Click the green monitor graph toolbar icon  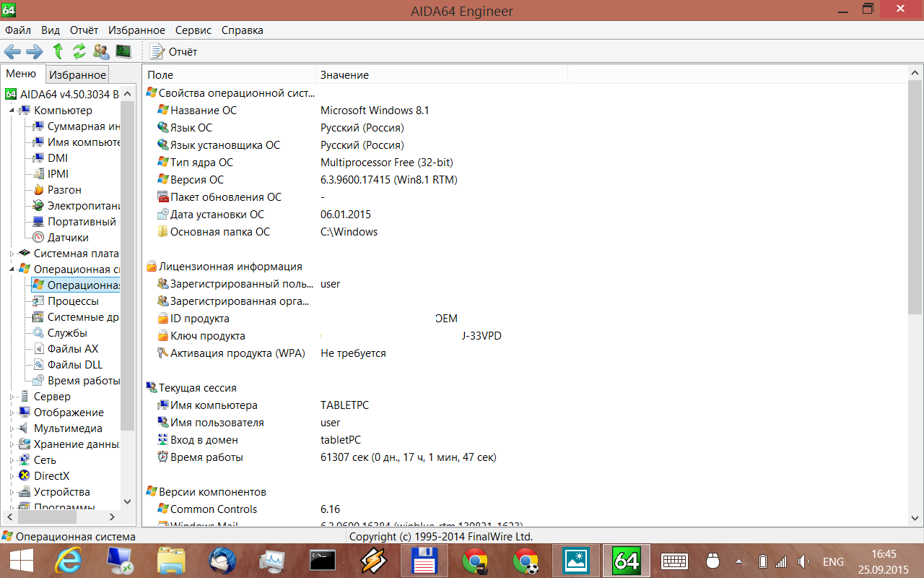click(123, 51)
